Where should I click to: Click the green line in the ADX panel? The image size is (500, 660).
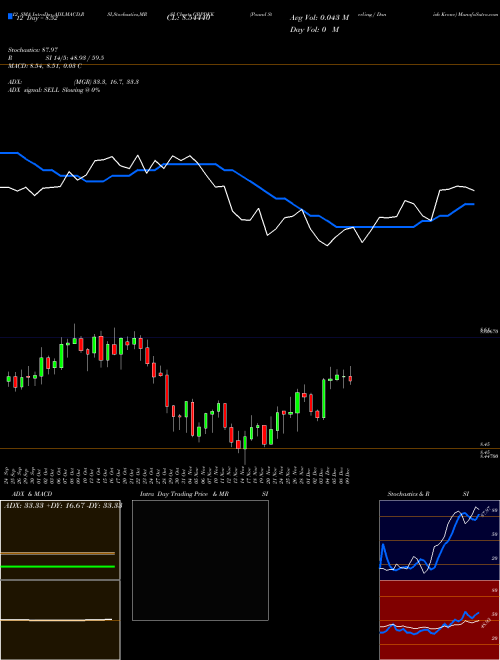(x=58, y=567)
